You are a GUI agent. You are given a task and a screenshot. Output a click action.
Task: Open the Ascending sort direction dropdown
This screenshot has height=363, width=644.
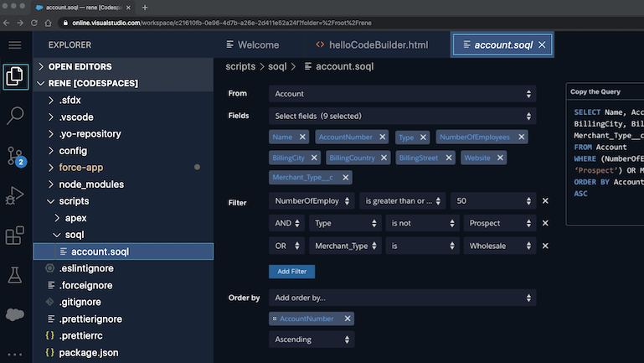[x=312, y=340]
